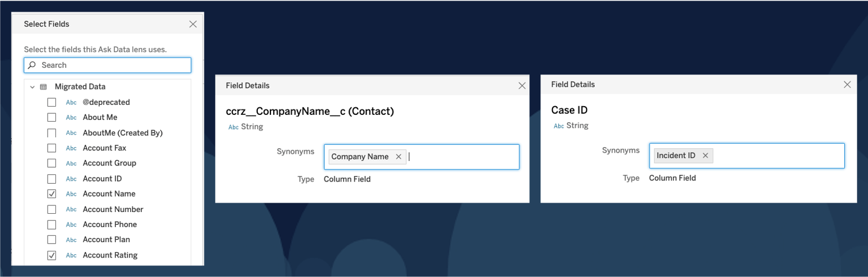Check the Account Fax checkbox

point(52,148)
